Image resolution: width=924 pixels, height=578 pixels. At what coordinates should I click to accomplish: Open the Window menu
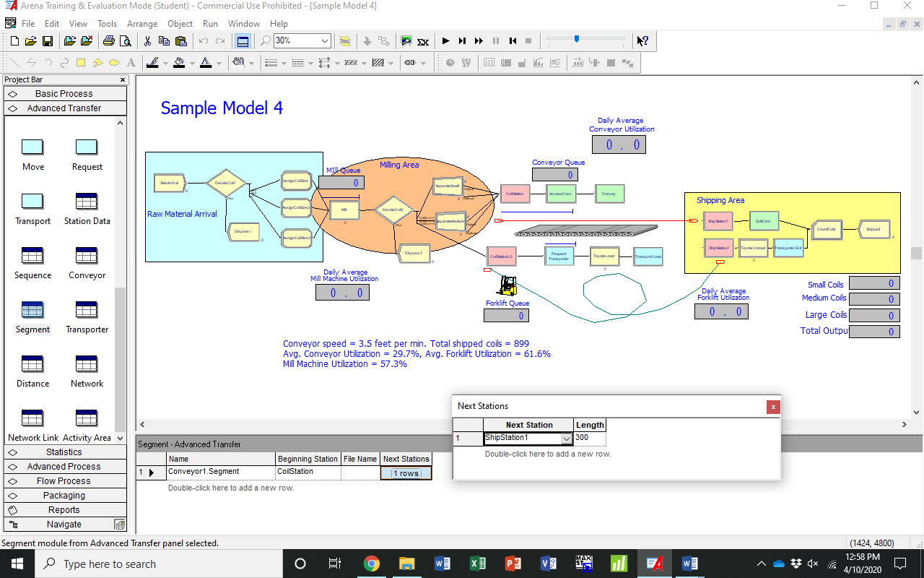click(244, 24)
